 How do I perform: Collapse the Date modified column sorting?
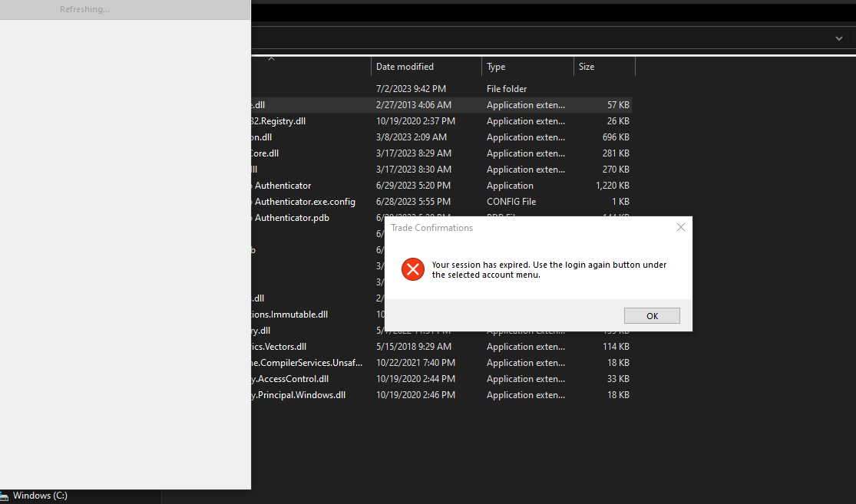click(x=405, y=66)
